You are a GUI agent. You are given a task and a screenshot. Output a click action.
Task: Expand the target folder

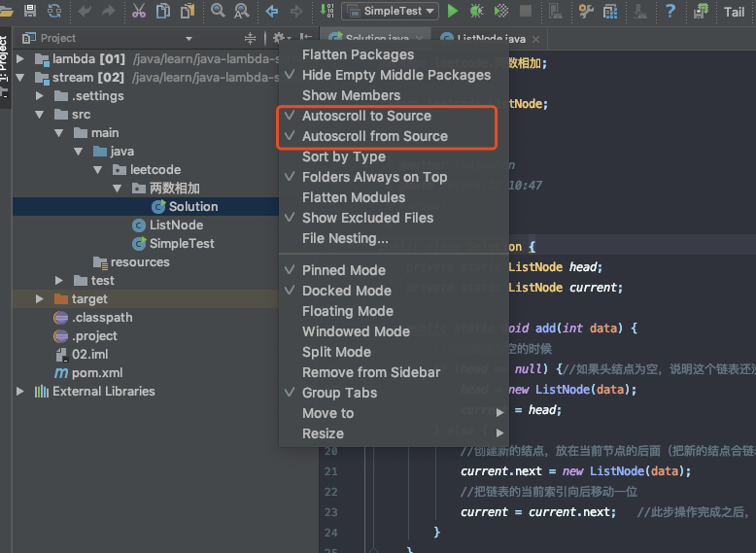(x=40, y=299)
